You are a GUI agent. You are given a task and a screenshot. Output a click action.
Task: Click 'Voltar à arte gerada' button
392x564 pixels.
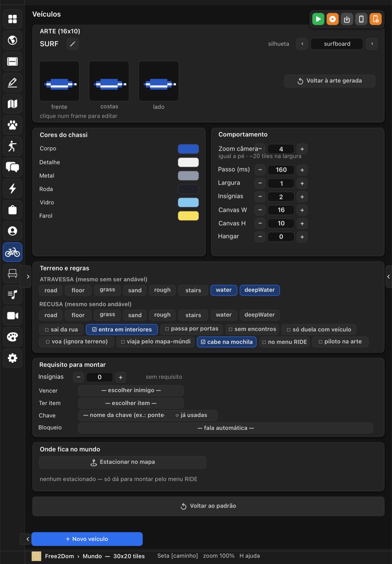click(x=329, y=81)
